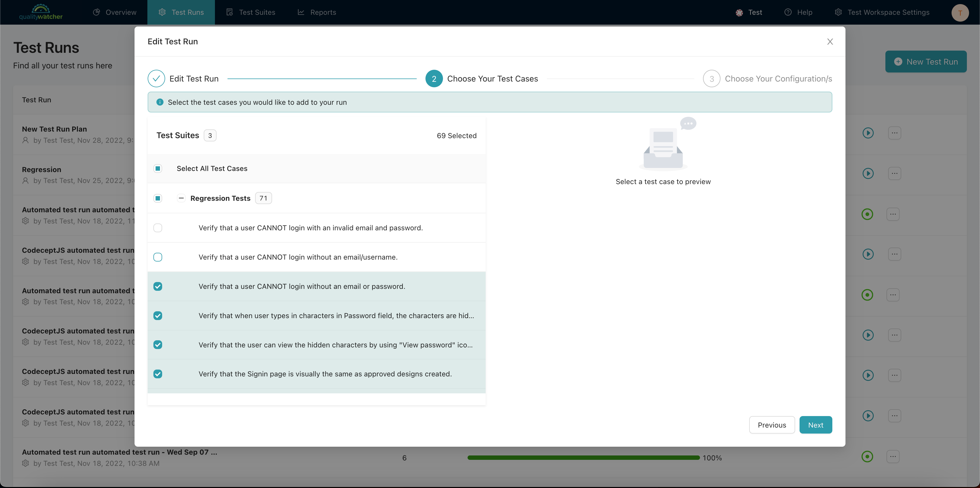Click the QualityWatcher logo
This screenshot has height=488, width=980.
[41, 12]
